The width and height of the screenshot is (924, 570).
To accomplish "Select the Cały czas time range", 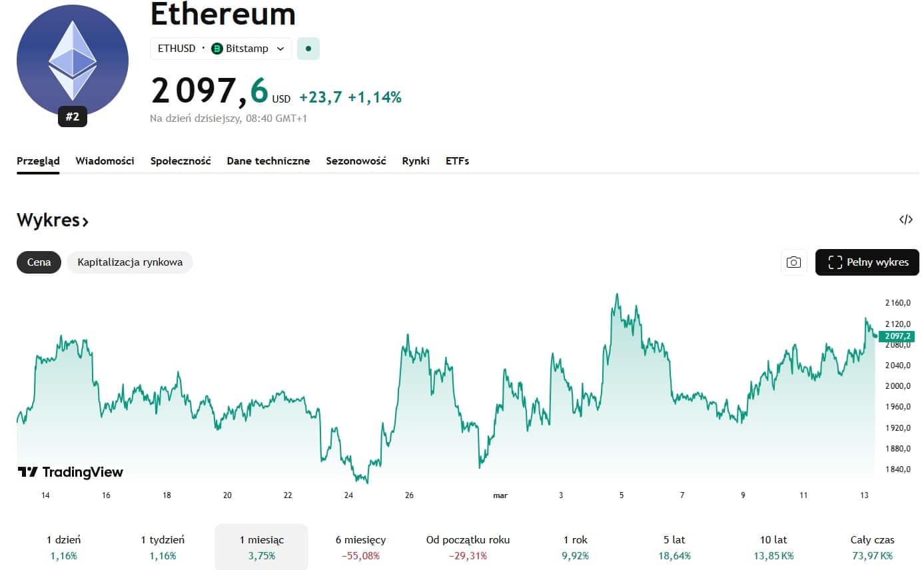I will (872, 547).
